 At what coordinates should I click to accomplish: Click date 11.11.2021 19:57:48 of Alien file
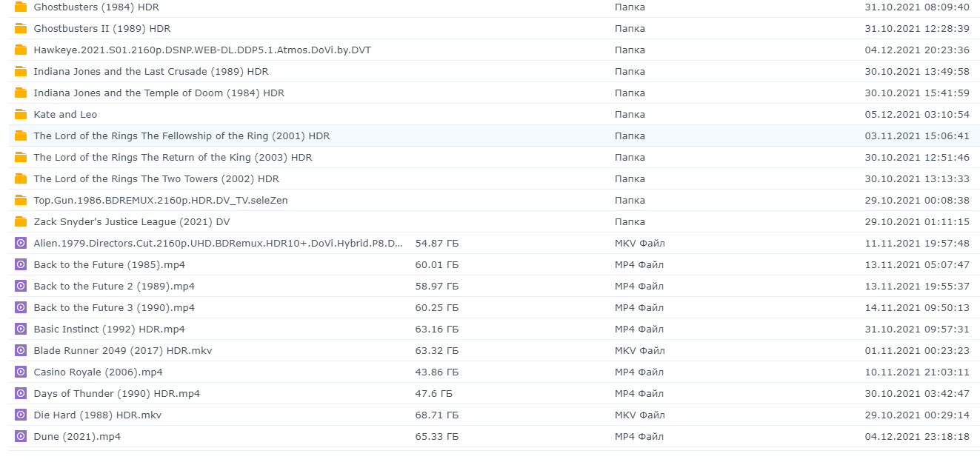pos(917,244)
